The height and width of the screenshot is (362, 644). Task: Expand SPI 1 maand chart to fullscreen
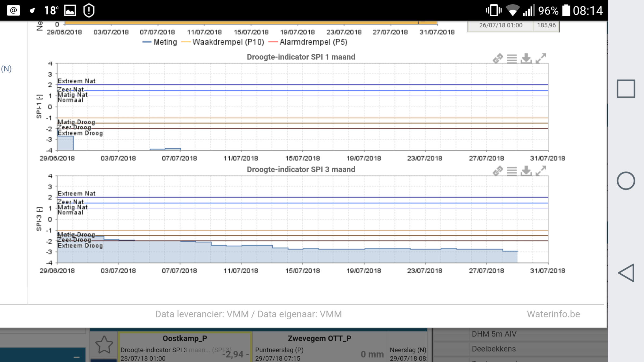coord(541,58)
